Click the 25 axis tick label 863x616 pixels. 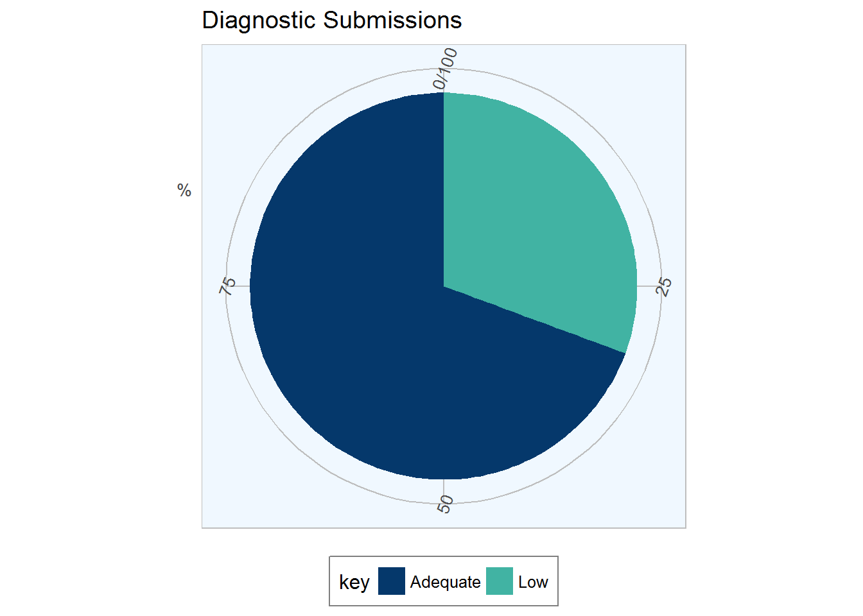(x=664, y=286)
